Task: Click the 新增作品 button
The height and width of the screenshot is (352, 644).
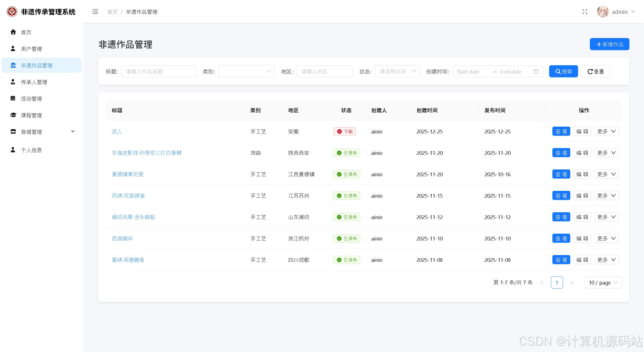Action: pos(609,44)
